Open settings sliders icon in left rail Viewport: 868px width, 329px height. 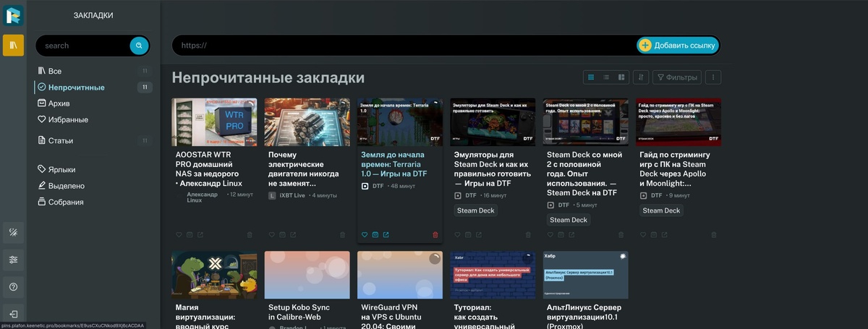pyautogui.click(x=13, y=260)
